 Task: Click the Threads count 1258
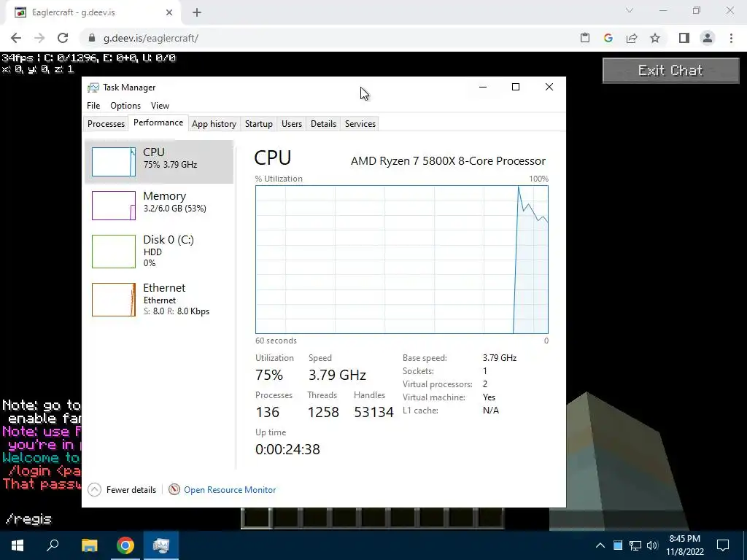click(x=323, y=412)
